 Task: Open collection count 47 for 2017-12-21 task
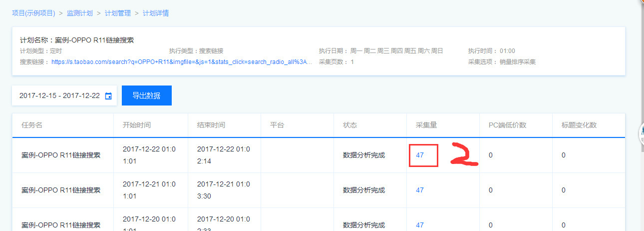(420, 190)
